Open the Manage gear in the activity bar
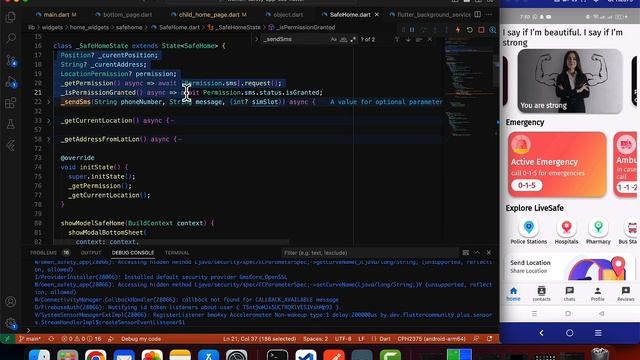Screen dimensions: 640x360 (x=11, y=323)
